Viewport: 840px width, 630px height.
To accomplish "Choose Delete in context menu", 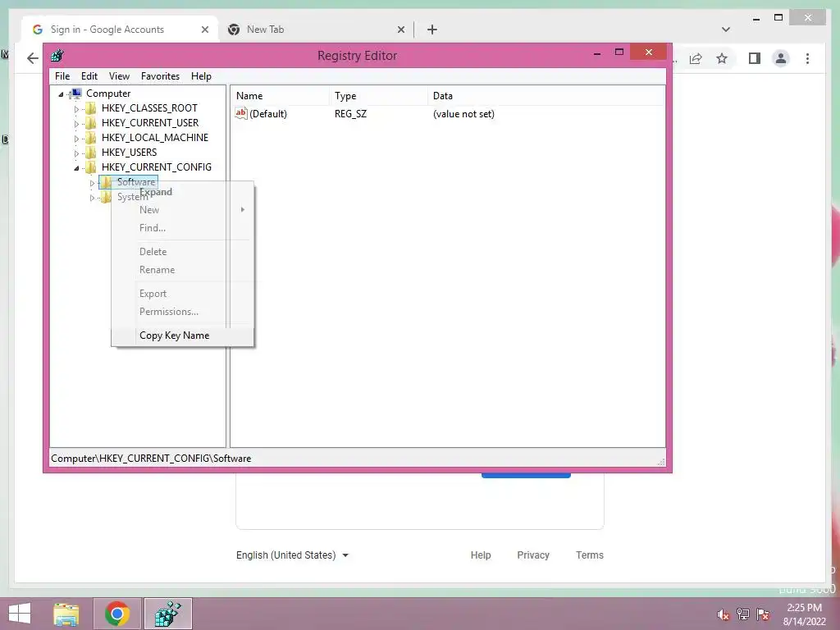I will [x=182, y=252].
